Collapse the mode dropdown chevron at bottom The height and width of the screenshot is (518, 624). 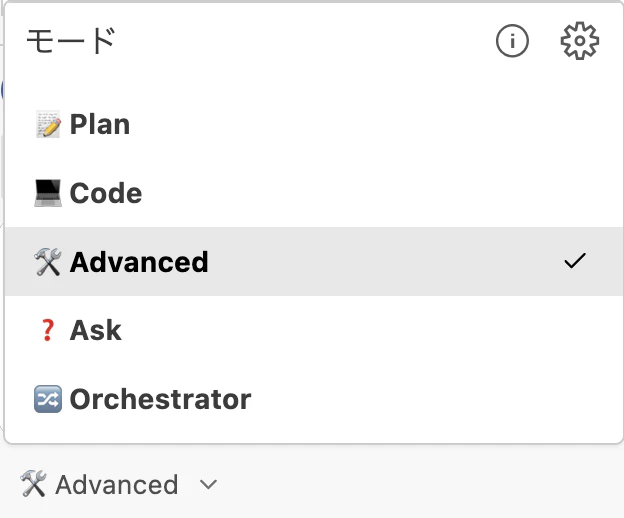(x=208, y=485)
